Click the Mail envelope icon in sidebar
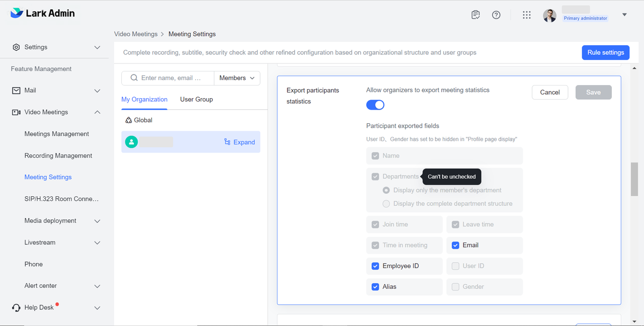The height and width of the screenshot is (326, 644). click(16, 91)
